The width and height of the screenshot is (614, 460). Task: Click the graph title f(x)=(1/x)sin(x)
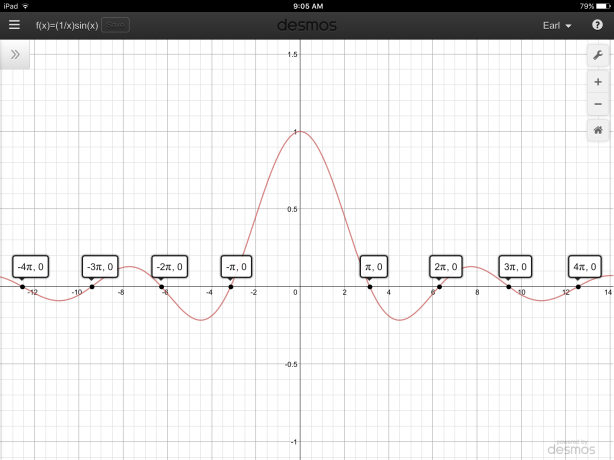(x=67, y=25)
